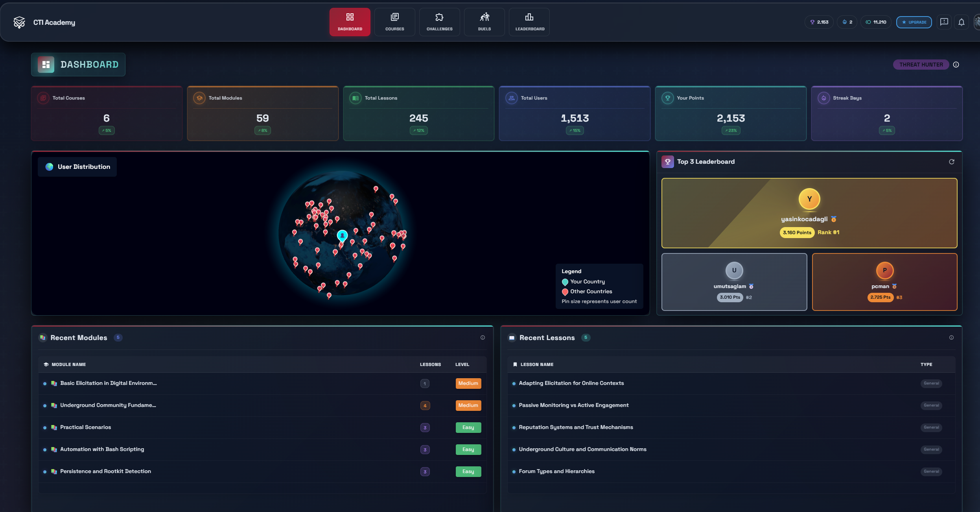Click the Your Points trophy icon
The image size is (980, 512).
coord(668,98)
